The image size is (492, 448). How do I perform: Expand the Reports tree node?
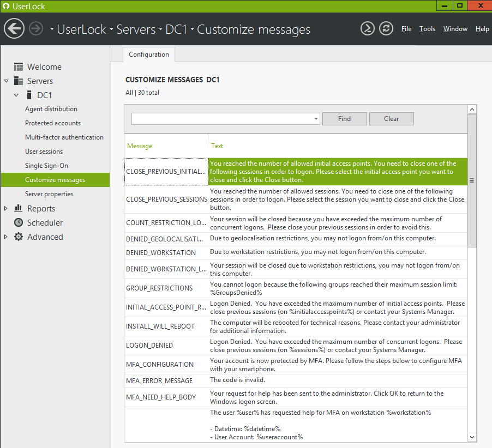pos(5,208)
